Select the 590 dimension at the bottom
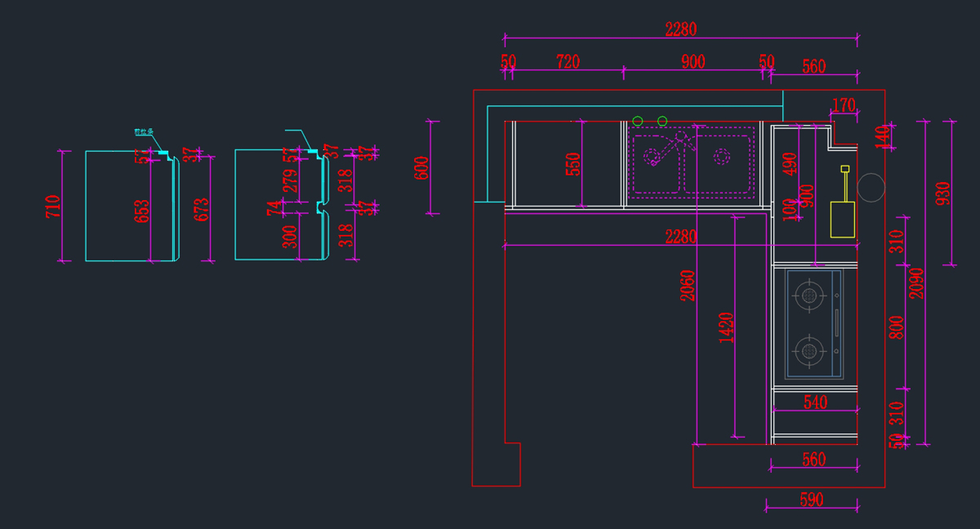980x529 pixels. 811,500
